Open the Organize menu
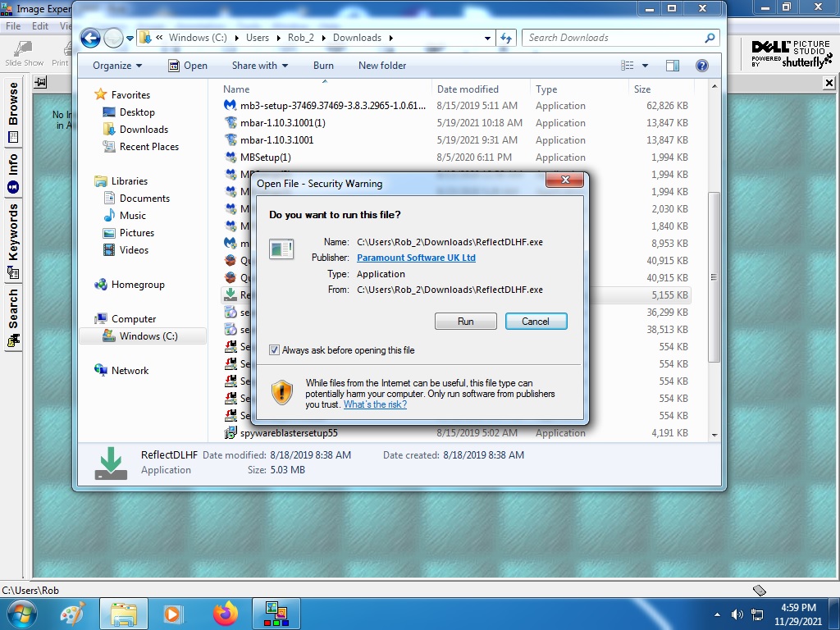 coord(116,66)
